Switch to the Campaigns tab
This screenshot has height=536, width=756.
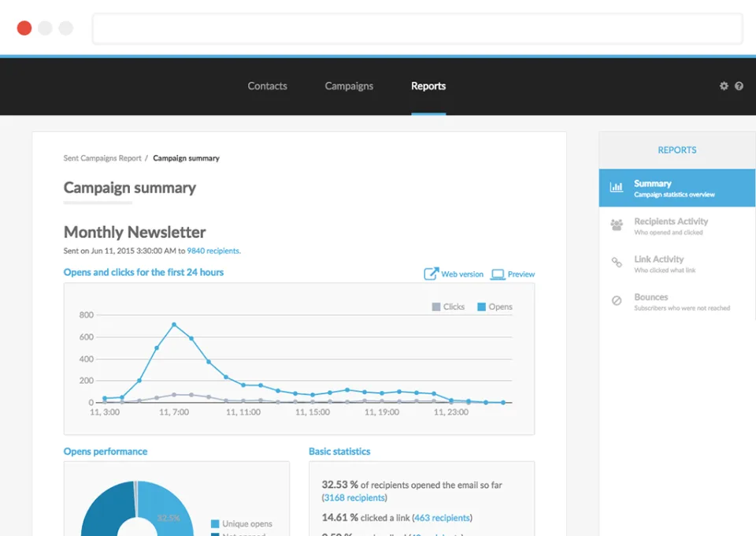pos(349,86)
